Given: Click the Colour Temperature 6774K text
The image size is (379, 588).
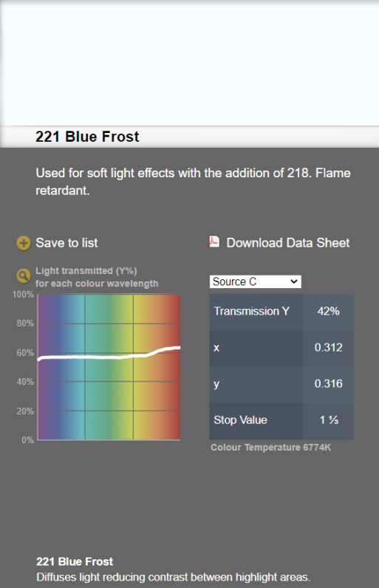Looking at the screenshot, I should point(270,448).
